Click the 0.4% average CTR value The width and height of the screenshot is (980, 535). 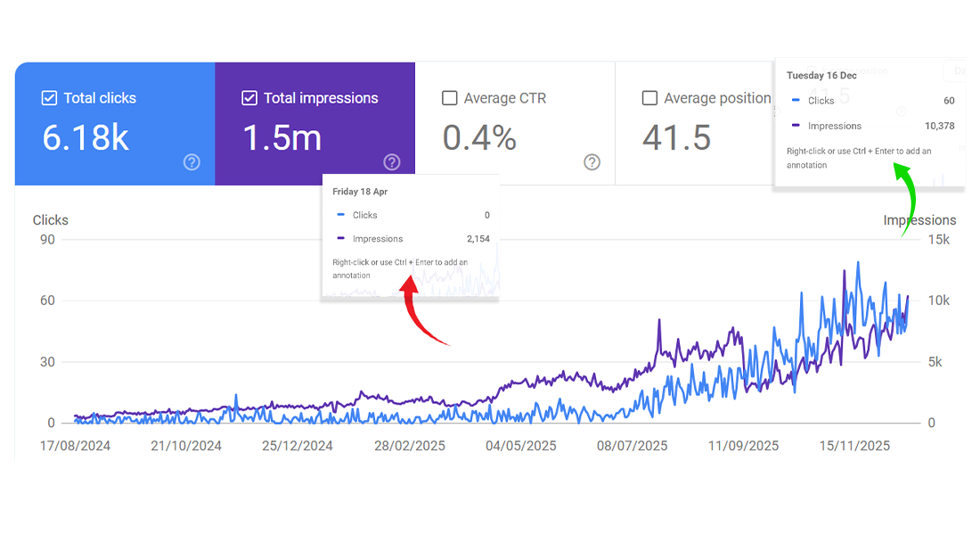point(479,138)
